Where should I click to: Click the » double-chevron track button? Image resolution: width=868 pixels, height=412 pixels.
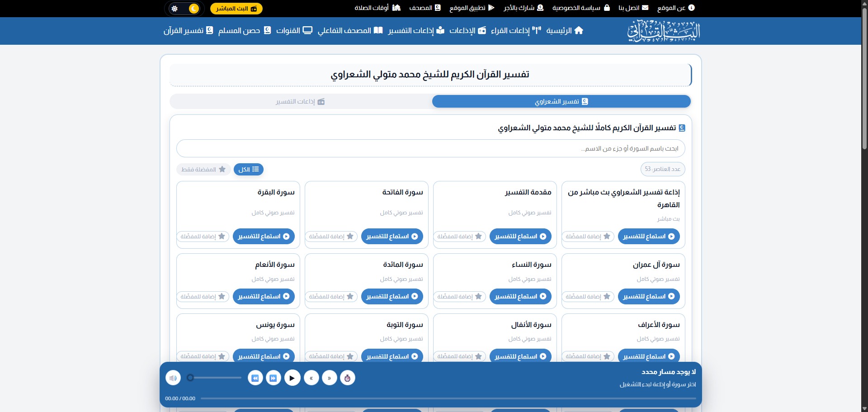coord(329,378)
